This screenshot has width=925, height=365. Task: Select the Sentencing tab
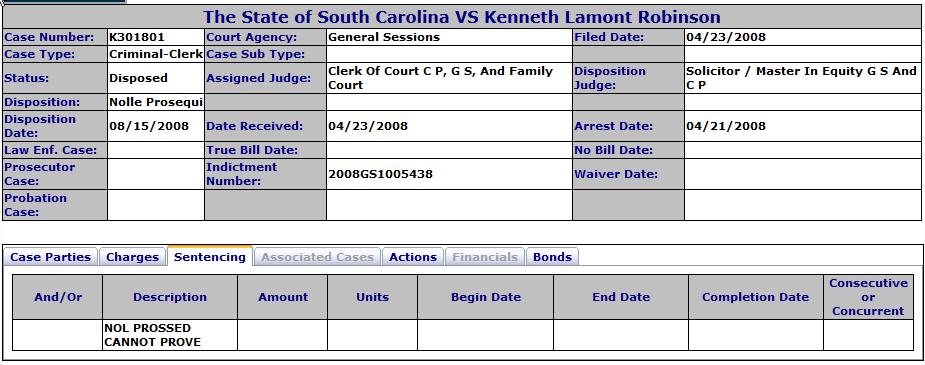(209, 257)
